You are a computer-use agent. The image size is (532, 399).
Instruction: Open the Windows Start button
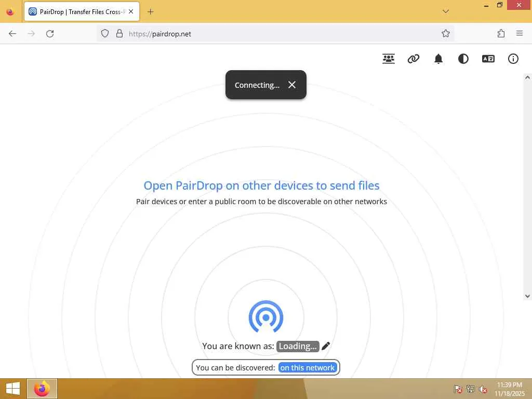point(13,389)
